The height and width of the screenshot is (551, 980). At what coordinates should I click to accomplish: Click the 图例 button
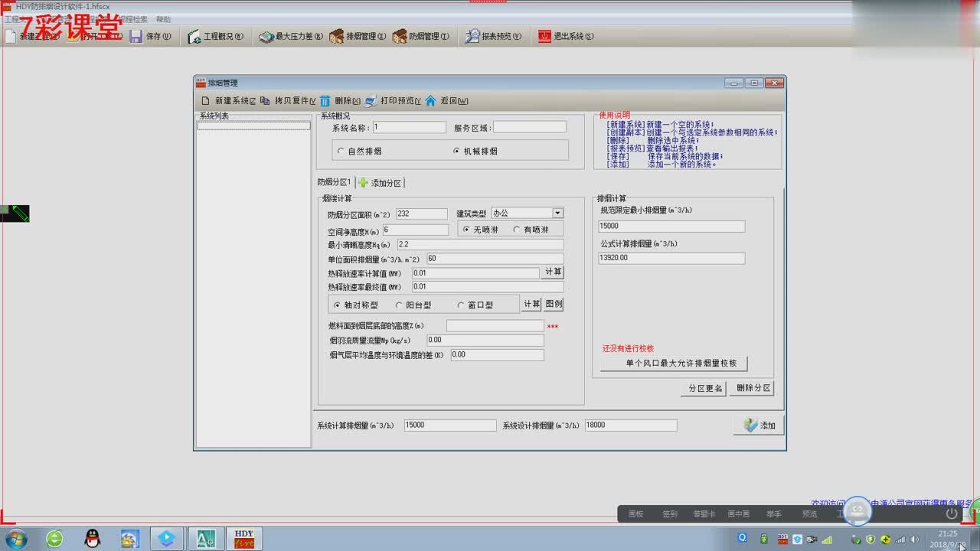coord(554,304)
